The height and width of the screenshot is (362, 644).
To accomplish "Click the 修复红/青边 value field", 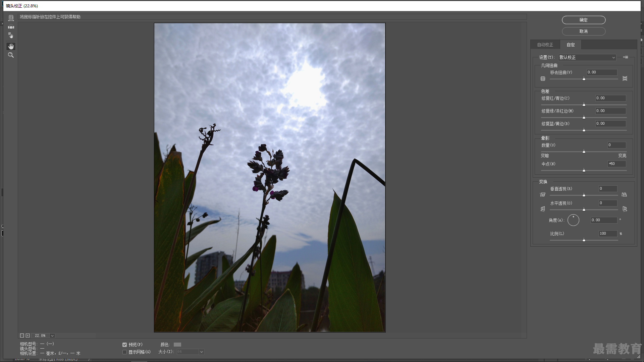I will (x=610, y=98).
